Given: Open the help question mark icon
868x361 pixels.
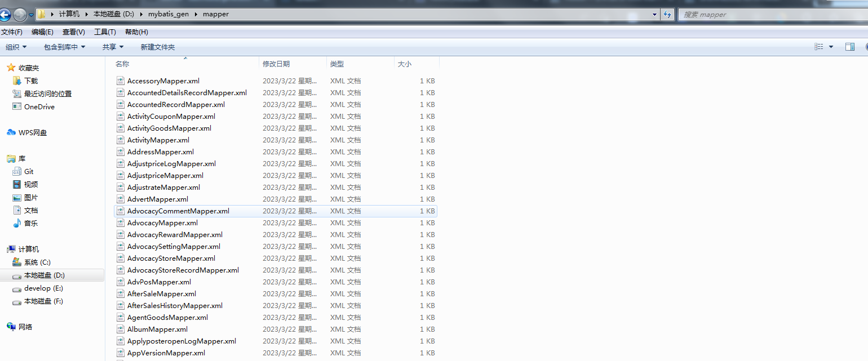Looking at the screenshot, I should click(x=865, y=47).
